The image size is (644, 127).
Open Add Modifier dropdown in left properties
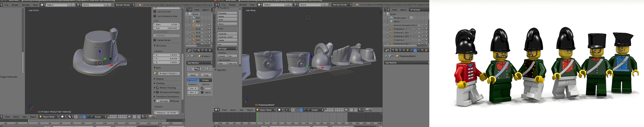pos(200,63)
